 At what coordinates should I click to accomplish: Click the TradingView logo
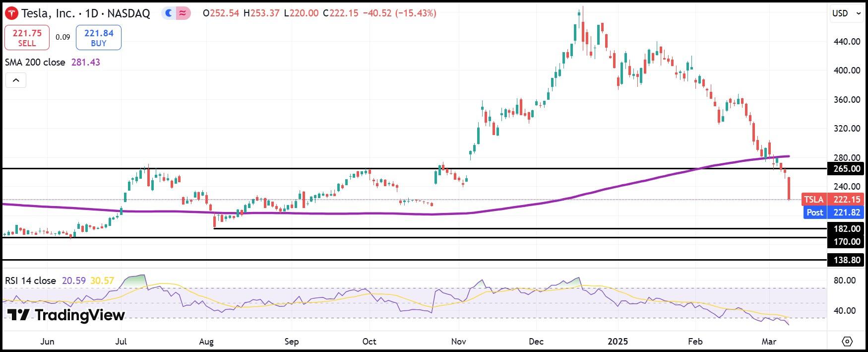66,315
